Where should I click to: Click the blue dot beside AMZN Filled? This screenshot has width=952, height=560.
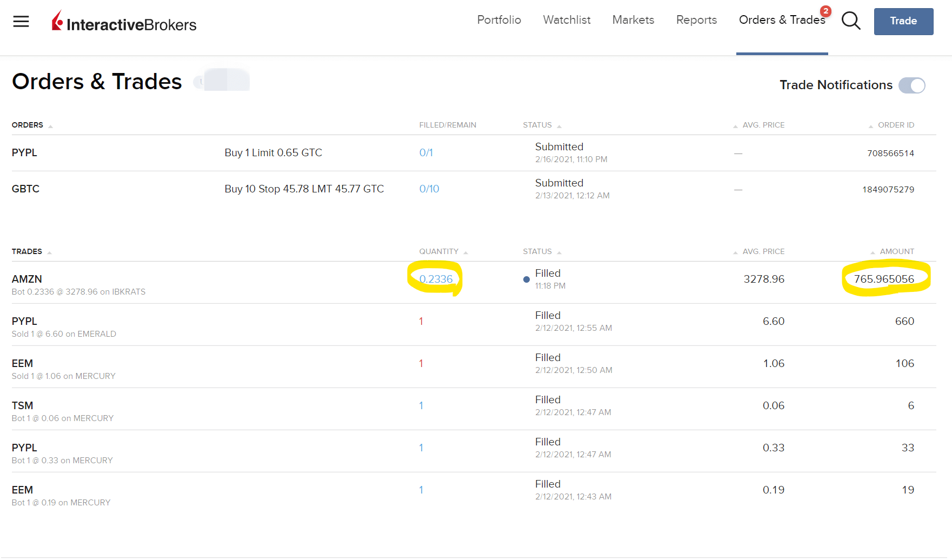[526, 279]
